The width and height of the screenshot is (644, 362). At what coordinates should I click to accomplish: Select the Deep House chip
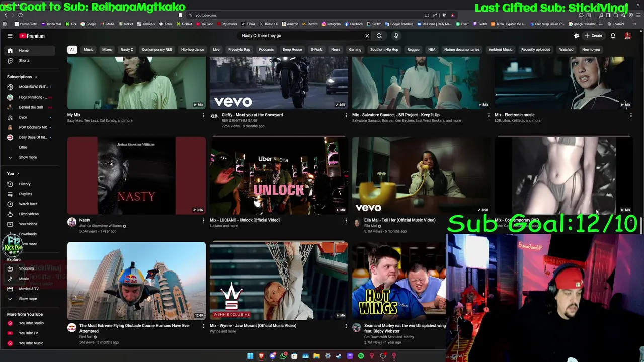pyautogui.click(x=292, y=49)
